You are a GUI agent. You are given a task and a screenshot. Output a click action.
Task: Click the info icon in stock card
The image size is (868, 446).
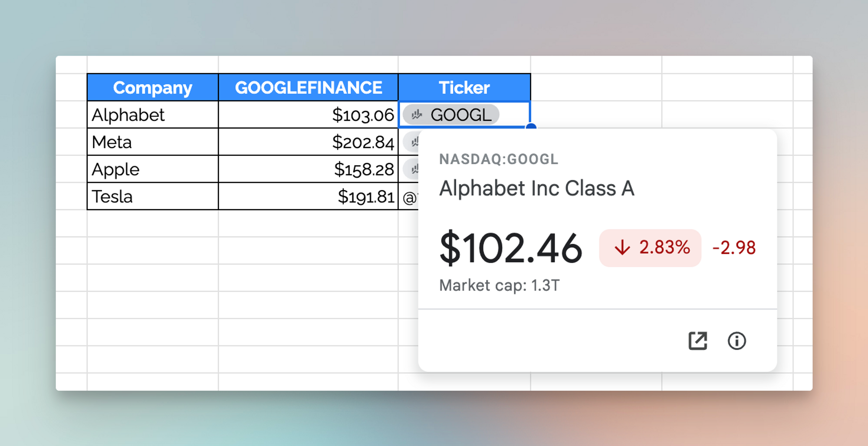pyautogui.click(x=736, y=341)
